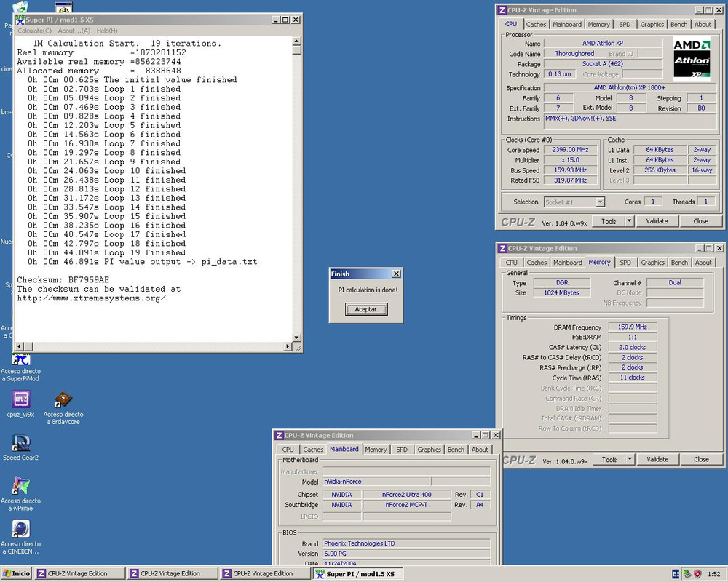728x582 pixels.
Task: Open the SuperPiMod desktop shortcut icon
Action: click(x=21, y=360)
